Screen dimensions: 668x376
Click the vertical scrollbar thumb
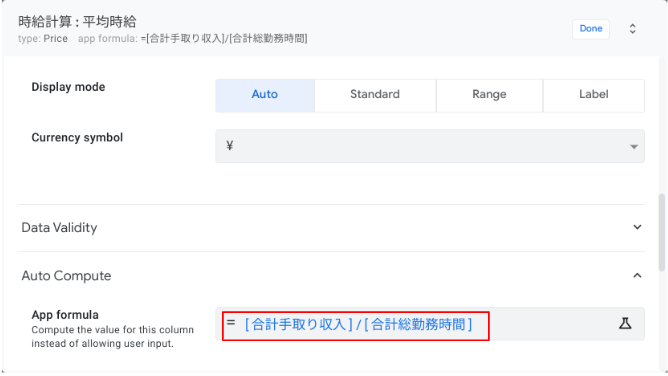tap(662, 232)
